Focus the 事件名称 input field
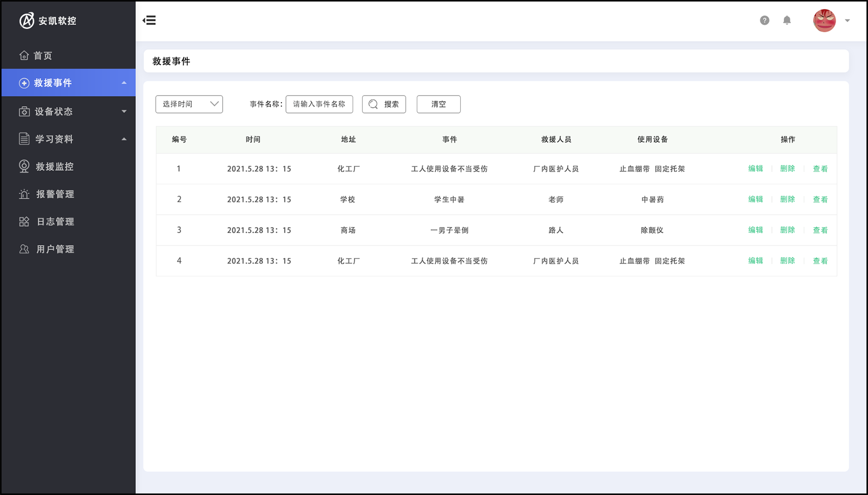The height and width of the screenshot is (495, 868). pos(319,104)
